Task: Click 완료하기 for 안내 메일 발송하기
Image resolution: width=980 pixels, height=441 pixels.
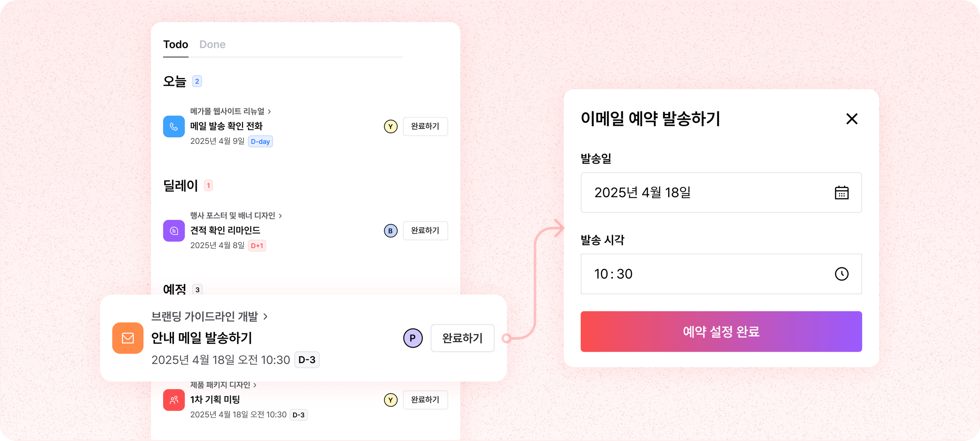Action: coord(462,338)
